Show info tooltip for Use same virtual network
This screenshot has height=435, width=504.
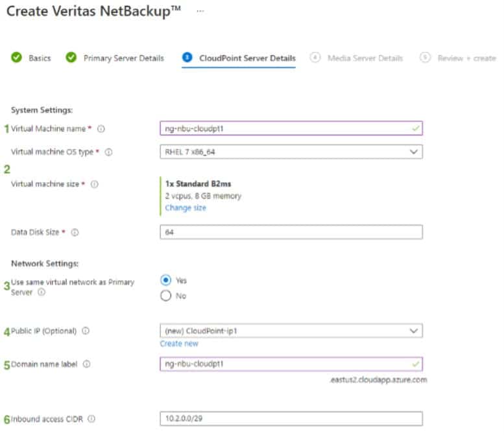coord(42,292)
